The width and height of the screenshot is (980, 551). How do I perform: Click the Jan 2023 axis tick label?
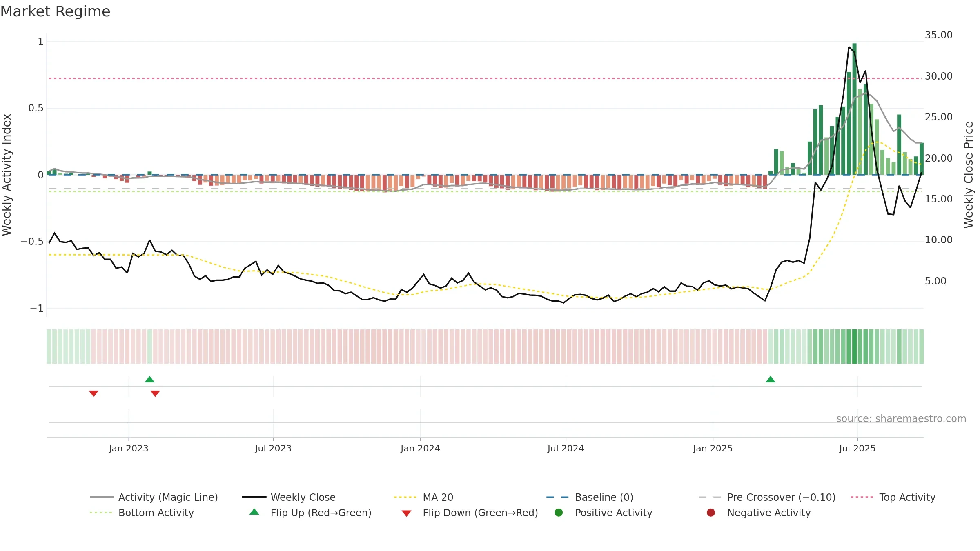point(129,448)
